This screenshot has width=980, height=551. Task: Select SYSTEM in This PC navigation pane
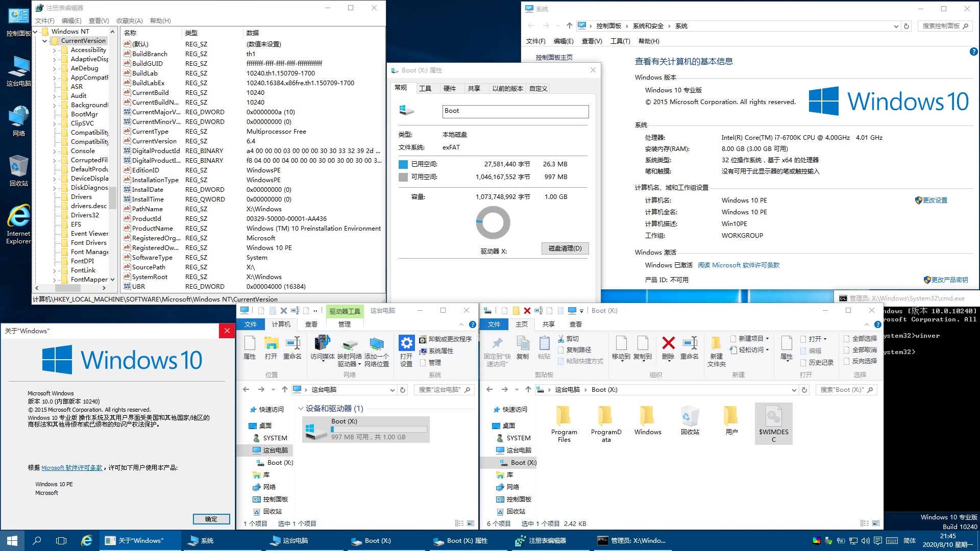coord(275,438)
